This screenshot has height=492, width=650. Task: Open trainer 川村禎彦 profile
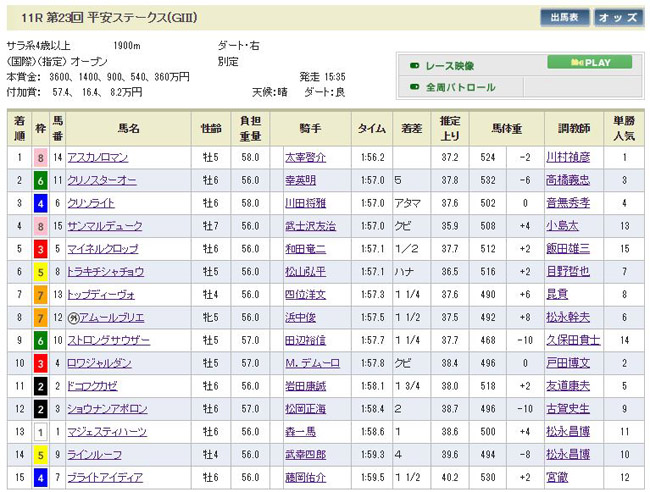[x=570, y=157]
